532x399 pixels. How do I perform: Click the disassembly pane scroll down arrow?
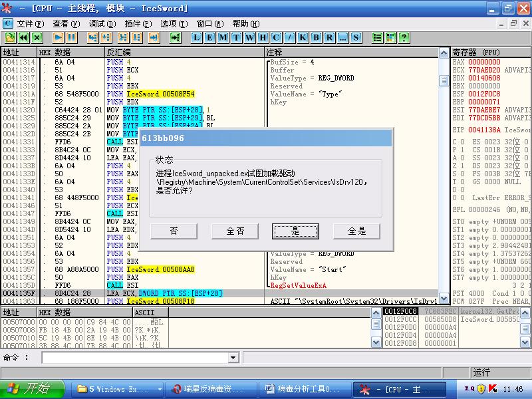click(444, 299)
